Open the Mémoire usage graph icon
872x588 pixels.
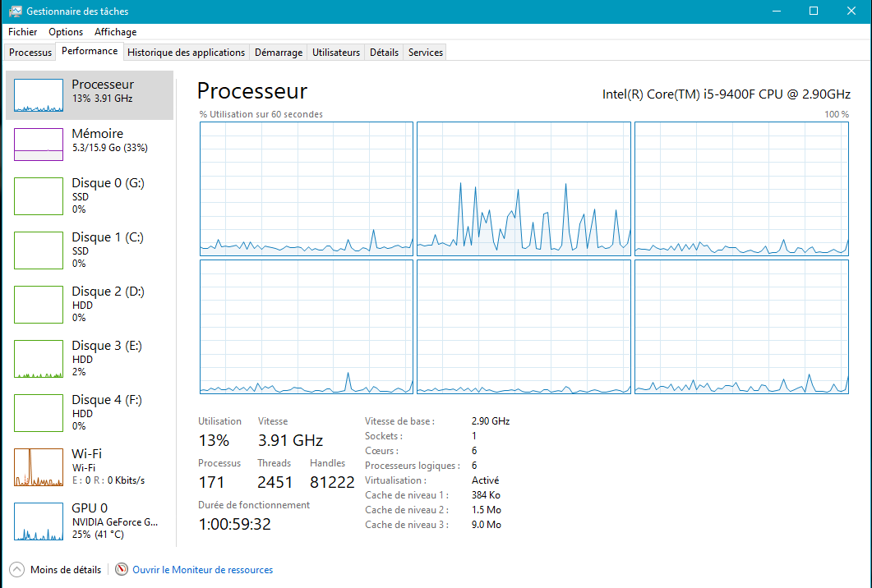pyautogui.click(x=39, y=145)
